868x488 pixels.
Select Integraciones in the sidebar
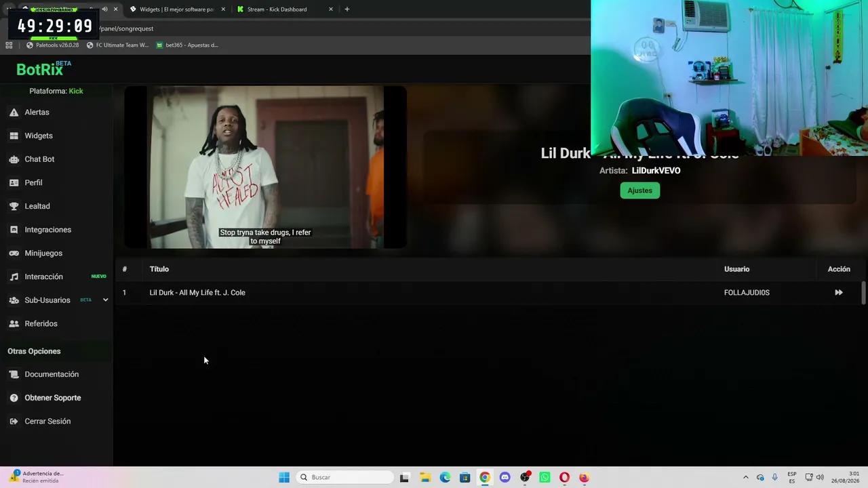(47, 230)
